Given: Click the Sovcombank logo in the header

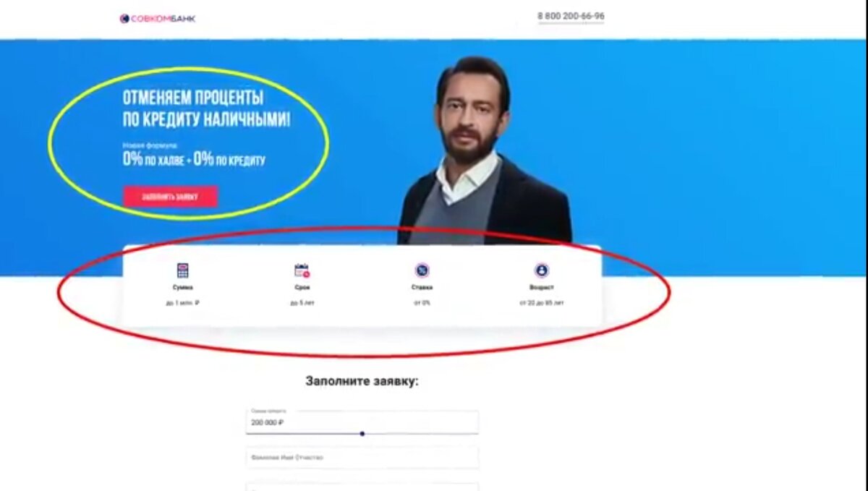Looking at the screenshot, I should 157,19.
